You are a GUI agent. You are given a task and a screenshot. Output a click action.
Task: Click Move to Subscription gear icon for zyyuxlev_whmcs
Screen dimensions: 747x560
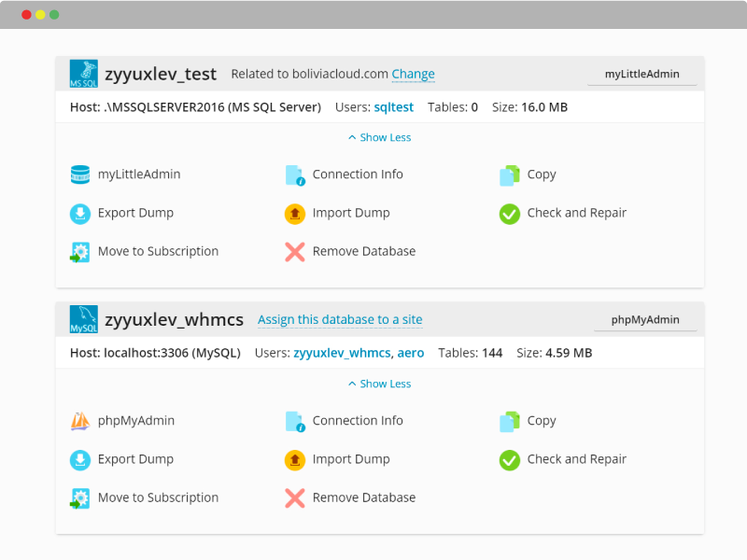click(79, 498)
